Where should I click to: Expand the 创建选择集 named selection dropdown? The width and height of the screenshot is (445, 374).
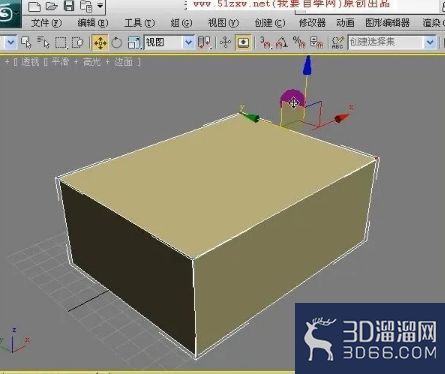(x=430, y=42)
